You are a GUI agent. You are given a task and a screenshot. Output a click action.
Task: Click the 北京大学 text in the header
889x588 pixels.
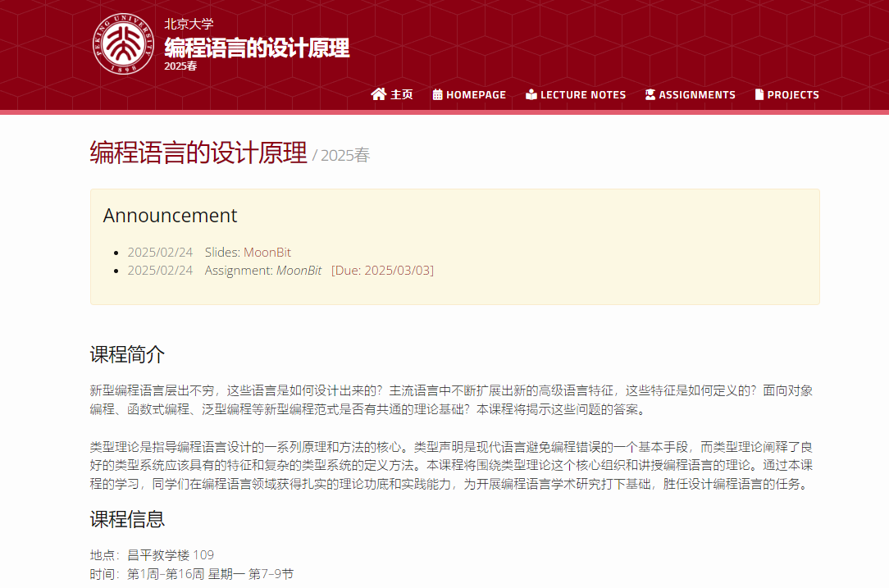[189, 24]
